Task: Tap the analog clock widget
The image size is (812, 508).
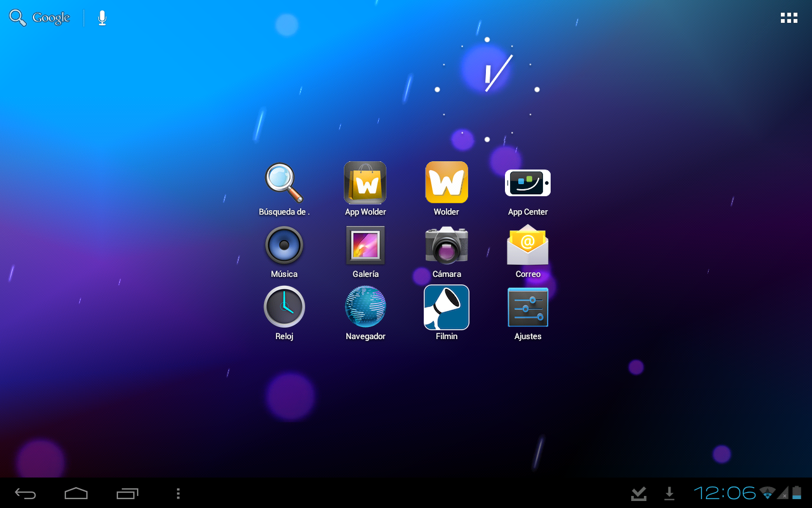Action: pos(487,90)
